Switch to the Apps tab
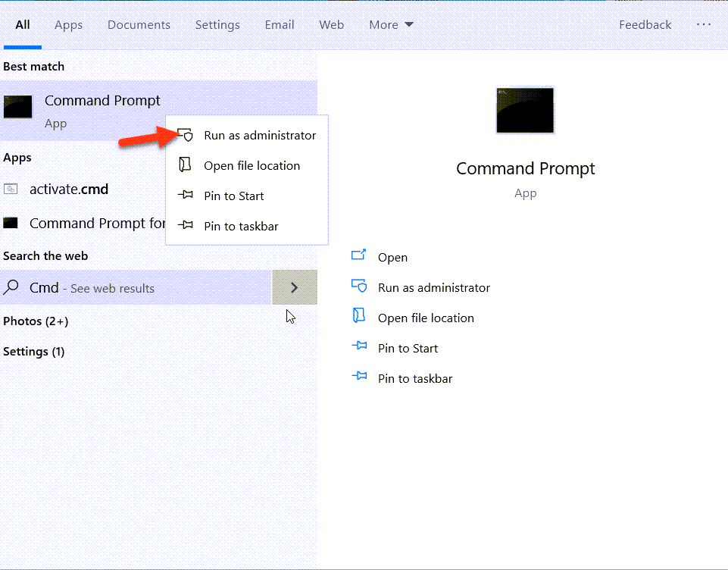This screenshot has width=728, height=570. click(68, 25)
